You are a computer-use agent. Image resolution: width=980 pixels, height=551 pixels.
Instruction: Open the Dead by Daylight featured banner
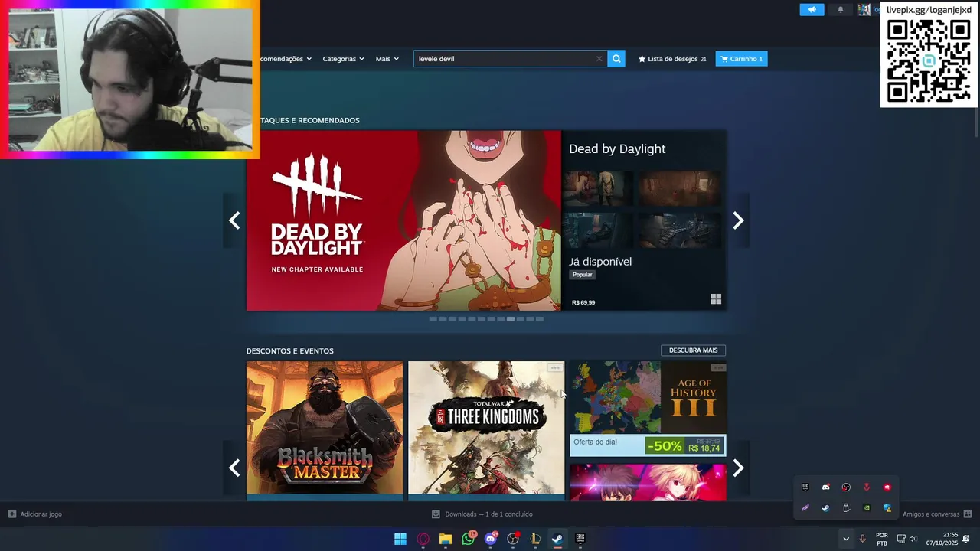[403, 220]
